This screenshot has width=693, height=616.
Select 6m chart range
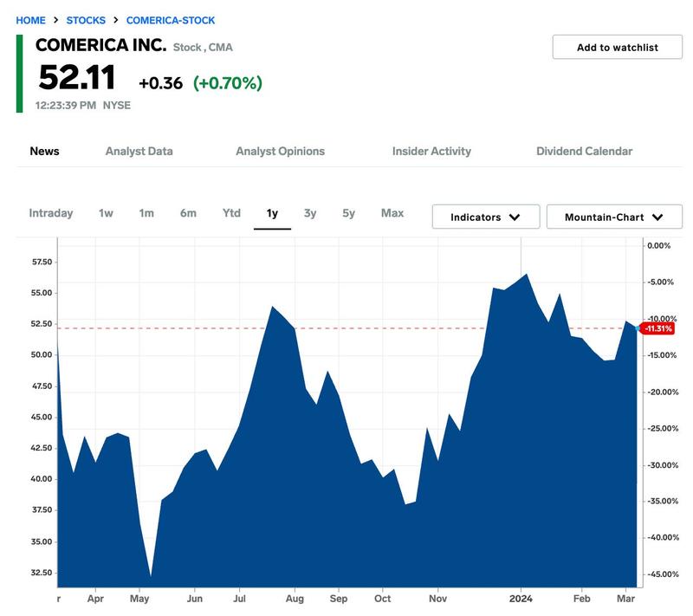(188, 213)
